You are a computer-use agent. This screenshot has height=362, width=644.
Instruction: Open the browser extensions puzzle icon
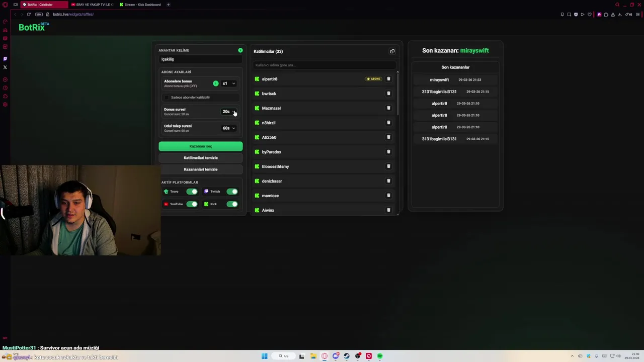pyautogui.click(x=606, y=14)
